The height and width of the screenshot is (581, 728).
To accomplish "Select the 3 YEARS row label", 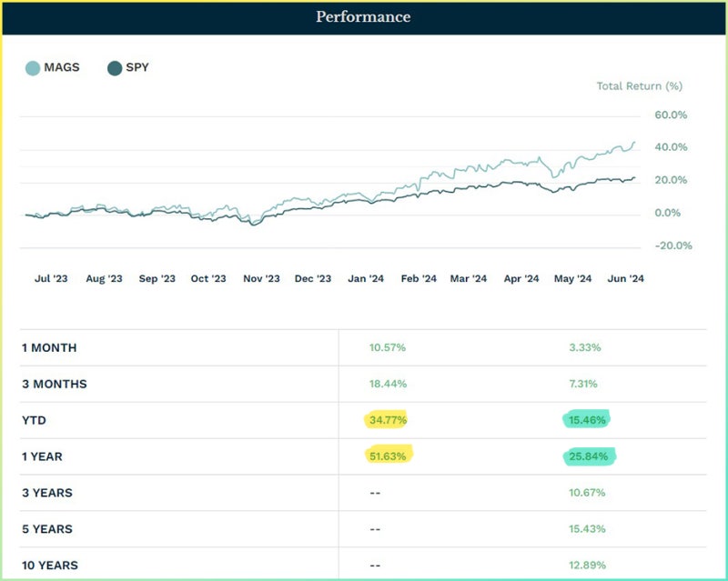I will (x=47, y=493).
